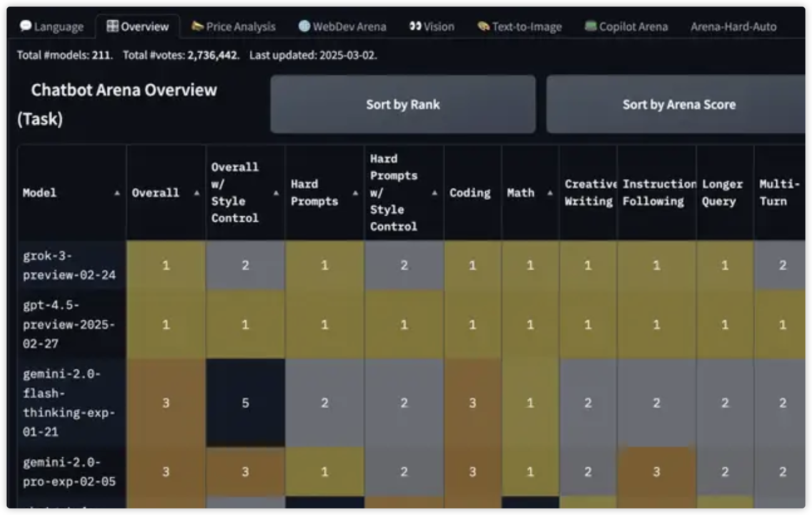Switch to the Copilot Arena tab
The width and height of the screenshot is (812, 515).
626,26
